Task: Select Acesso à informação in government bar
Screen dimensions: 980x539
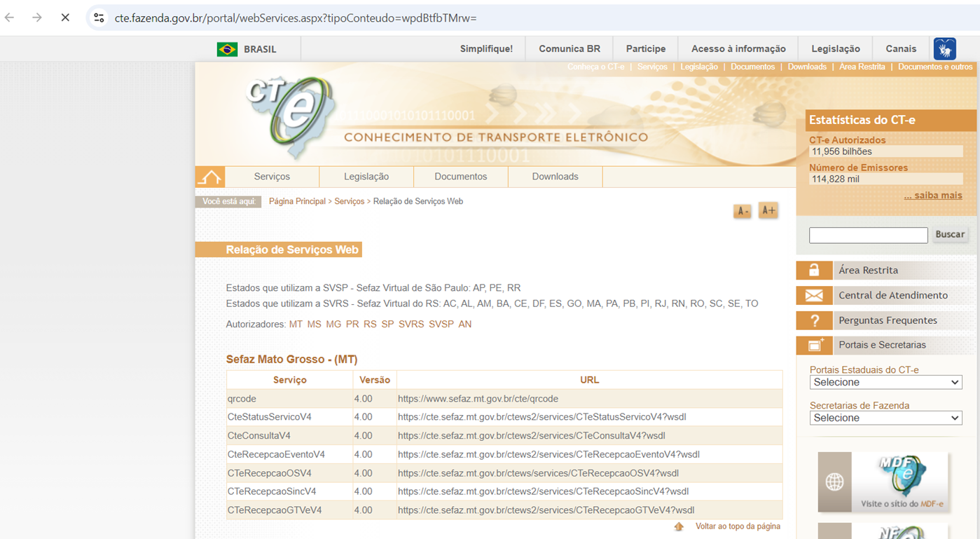Action: (738, 49)
